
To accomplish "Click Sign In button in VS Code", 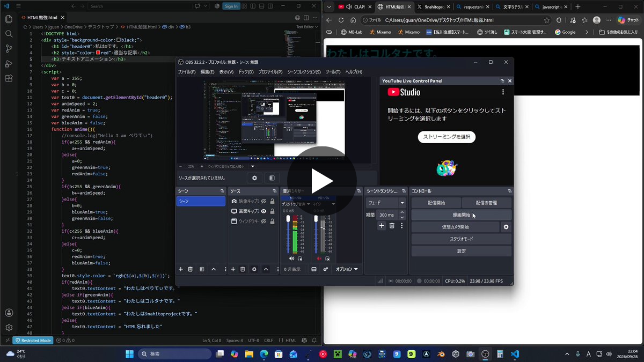I will coord(231,6).
